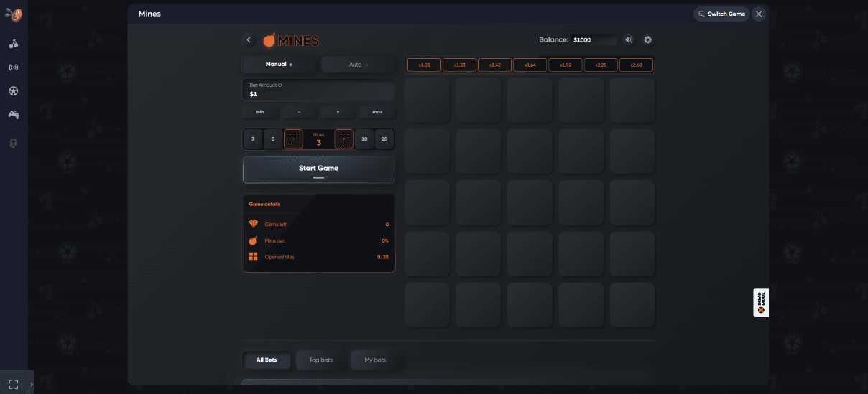
Task: Open the soccer ball sports icon
Action: click(x=14, y=91)
